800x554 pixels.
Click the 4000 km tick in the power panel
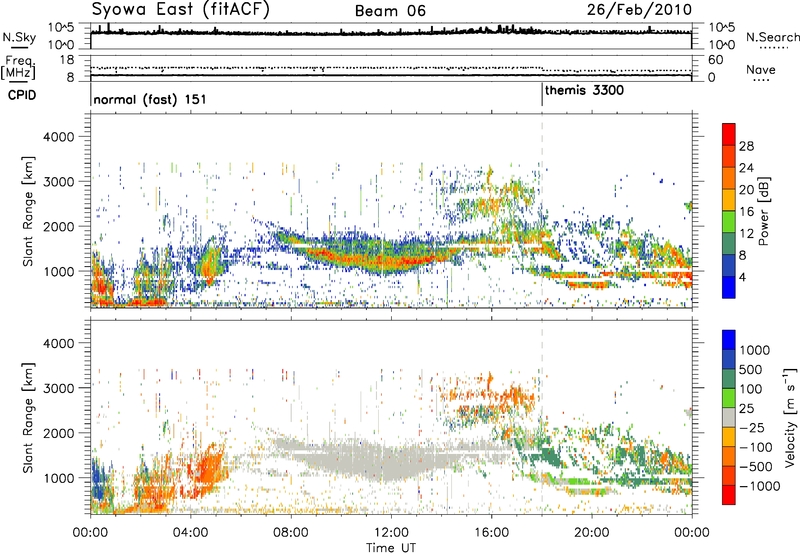coord(58,137)
